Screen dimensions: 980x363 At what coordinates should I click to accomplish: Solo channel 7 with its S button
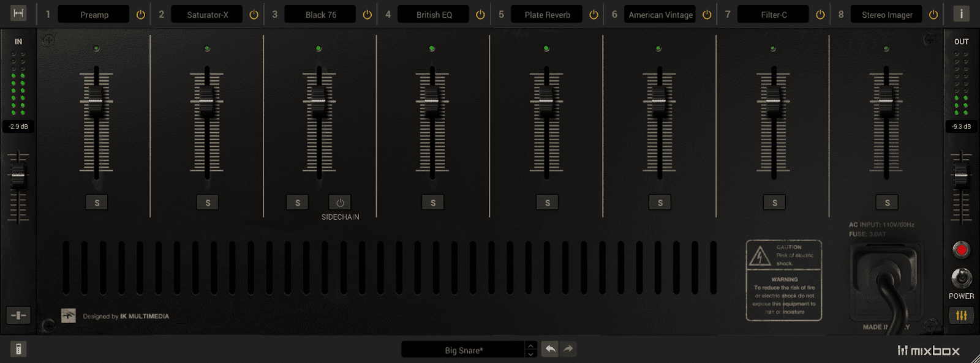pos(775,203)
